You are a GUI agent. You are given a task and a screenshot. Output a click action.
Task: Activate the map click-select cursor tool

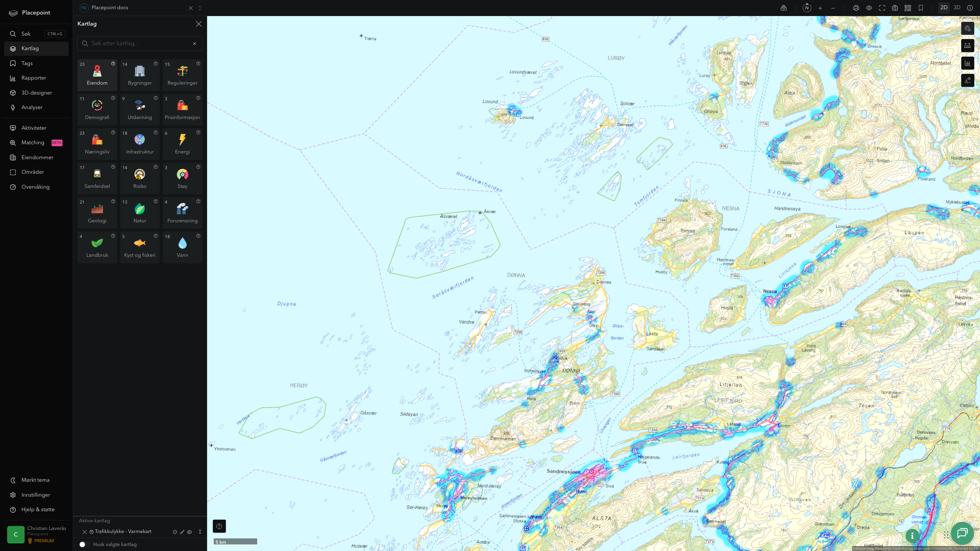[967, 28]
